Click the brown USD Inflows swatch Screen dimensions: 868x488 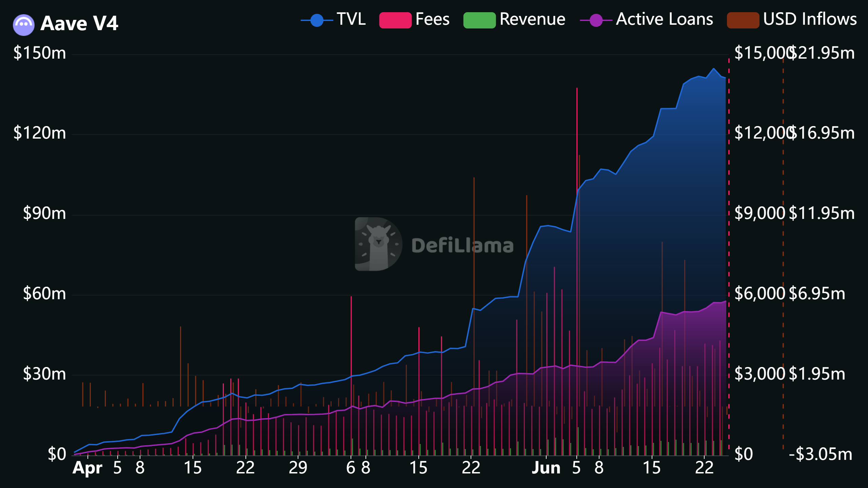[743, 20]
